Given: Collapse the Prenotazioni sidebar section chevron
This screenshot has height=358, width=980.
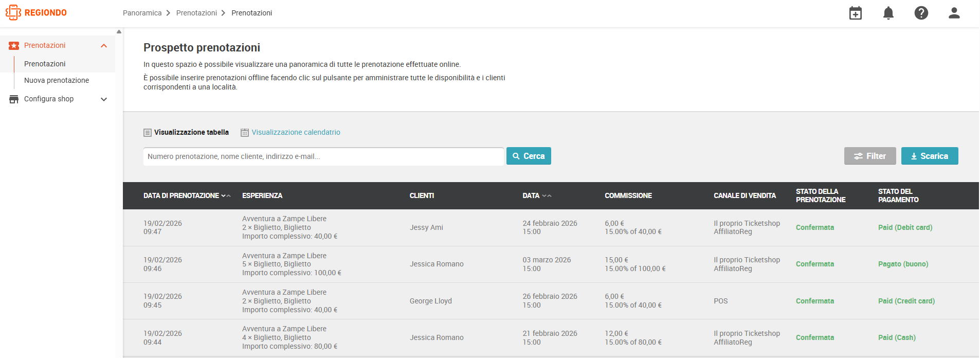Looking at the screenshot, I should pos(104,46).
